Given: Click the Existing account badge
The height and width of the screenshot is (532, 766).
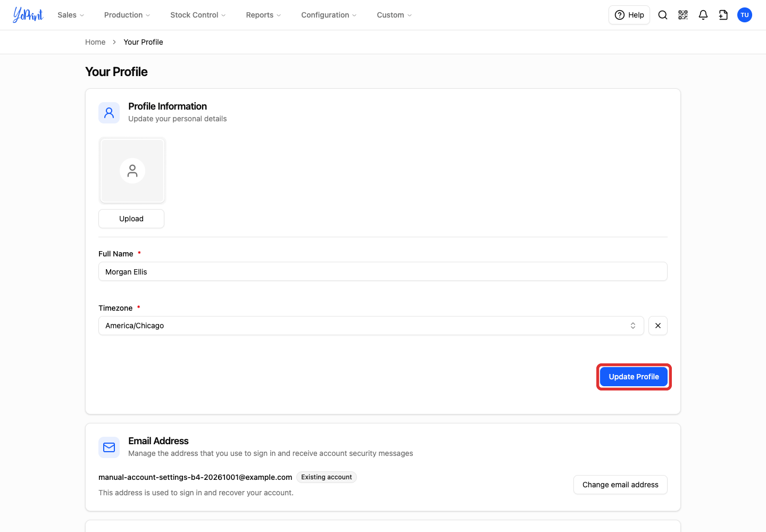Looking at the screenshot, I should tap(327, 477).
